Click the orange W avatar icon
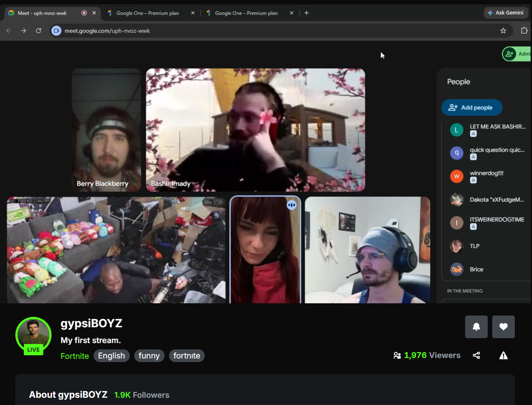This screenshot has height=405, width=532. pyautogui.click(x=457, y=176)
